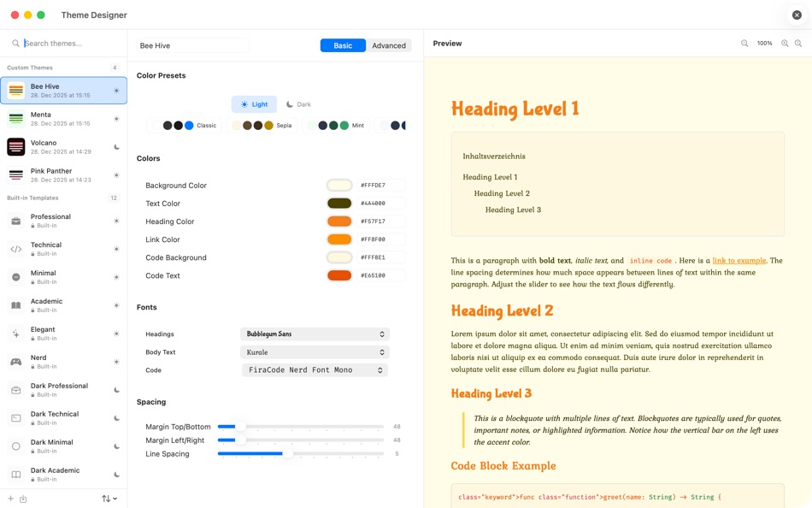The image size is (812, 508).
Task: Click the Technical code brackets icon
Action: (x=16, y=249)
